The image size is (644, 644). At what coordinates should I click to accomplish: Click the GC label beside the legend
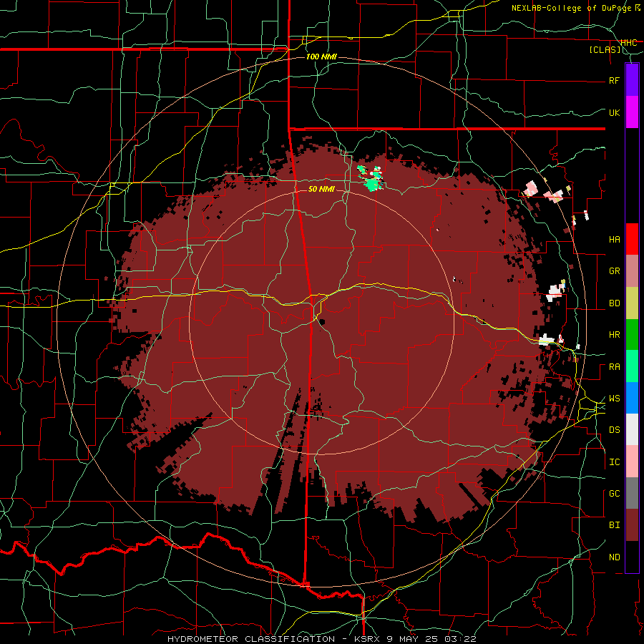coord(615,494)
